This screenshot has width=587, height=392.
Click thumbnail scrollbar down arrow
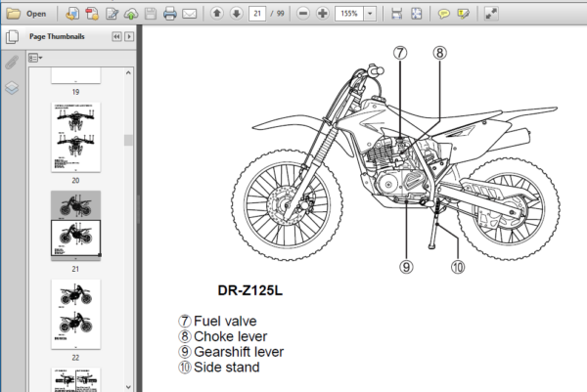[x=128, y=387]
